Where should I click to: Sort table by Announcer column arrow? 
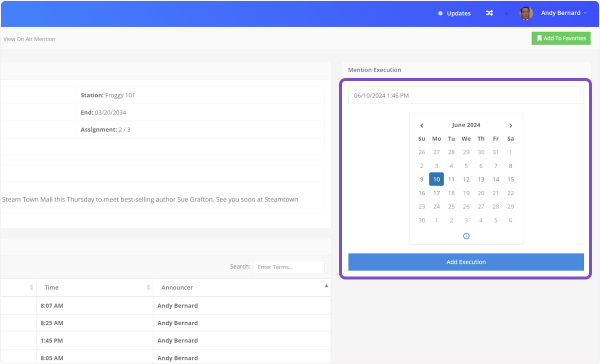(326, 286)
